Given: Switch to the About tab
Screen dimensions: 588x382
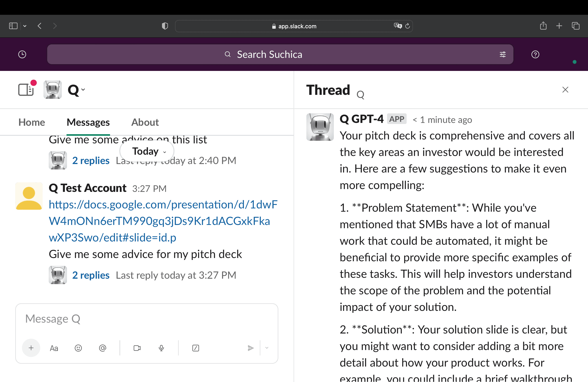Looking at the screenshot, I should 145,122.
